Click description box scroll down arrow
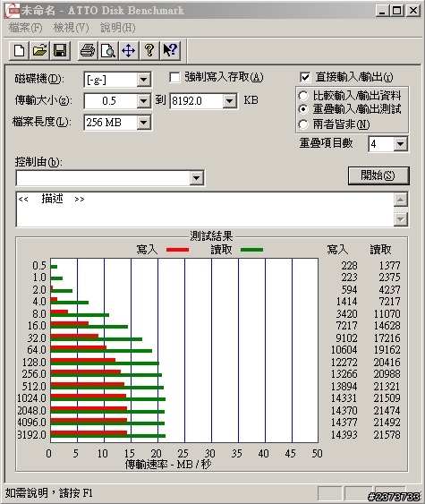This screenshot has height=504, width=425. coord(401,219)
